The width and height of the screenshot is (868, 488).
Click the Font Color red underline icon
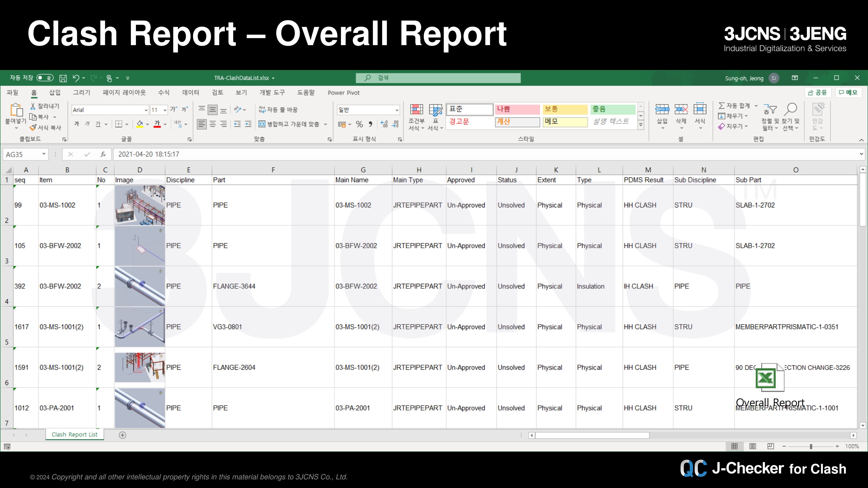pos(157,124)
